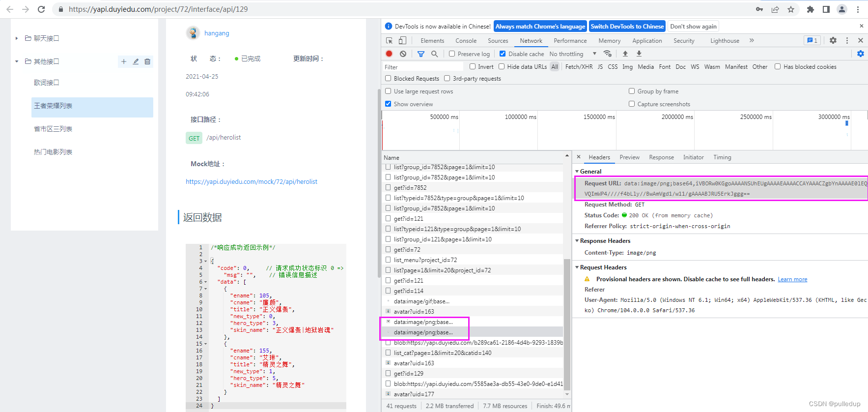868x412 pixels.
Task: Check Hide data URLs option
Action: point(502,66)
